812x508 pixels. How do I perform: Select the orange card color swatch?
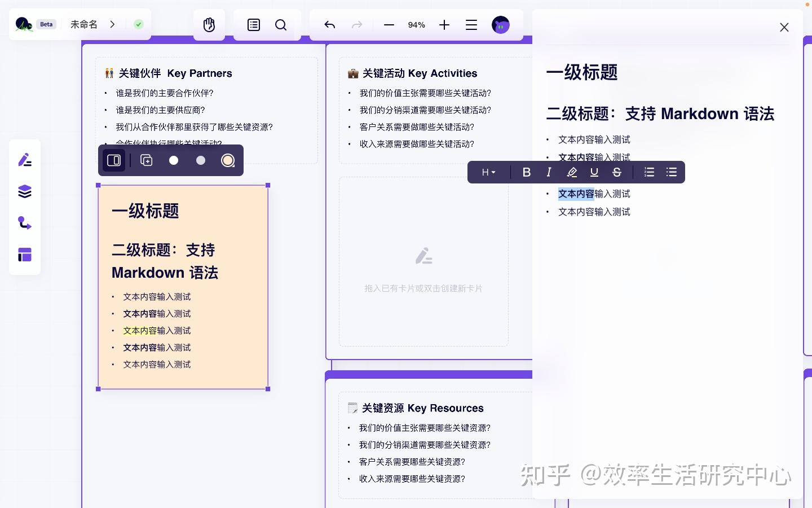point(228,160)
